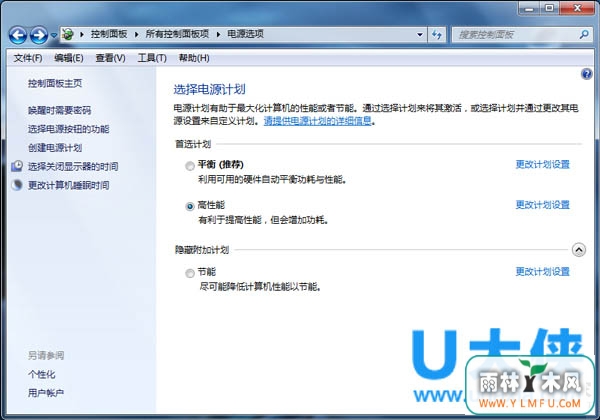Select the 平衡 (推荐) power plan

(x=190, y=166)
